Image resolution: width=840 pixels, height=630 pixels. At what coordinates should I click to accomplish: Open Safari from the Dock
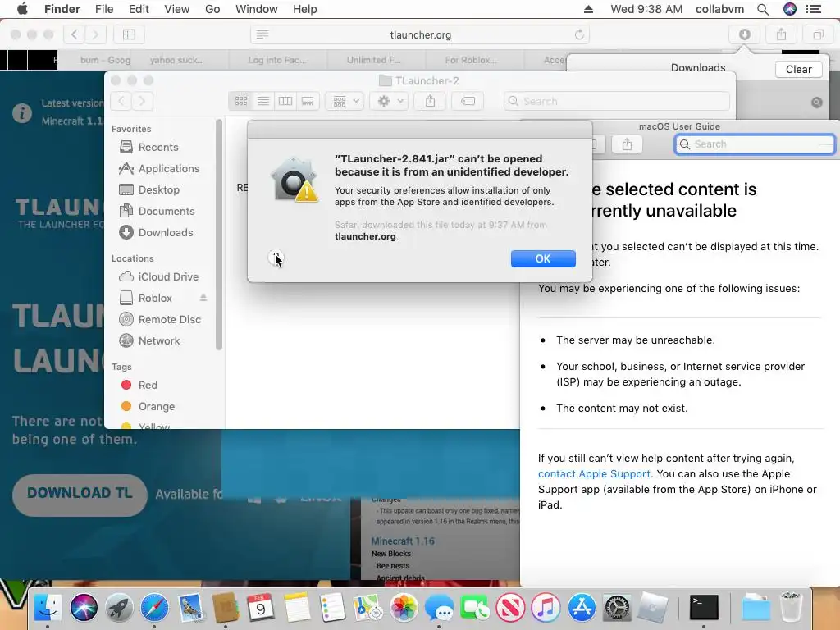154,608
